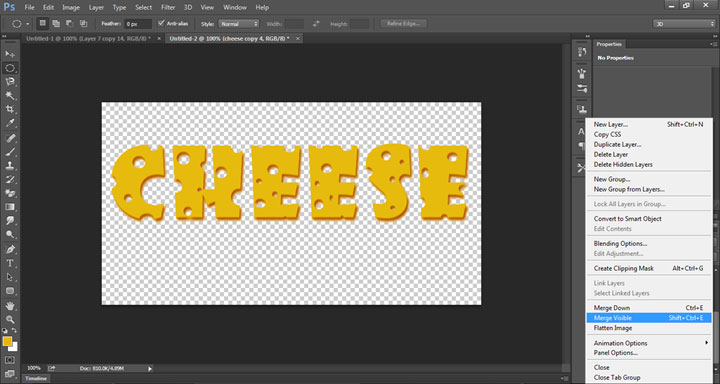
Task: Select the Blur tool
Action: click(10, 221)
